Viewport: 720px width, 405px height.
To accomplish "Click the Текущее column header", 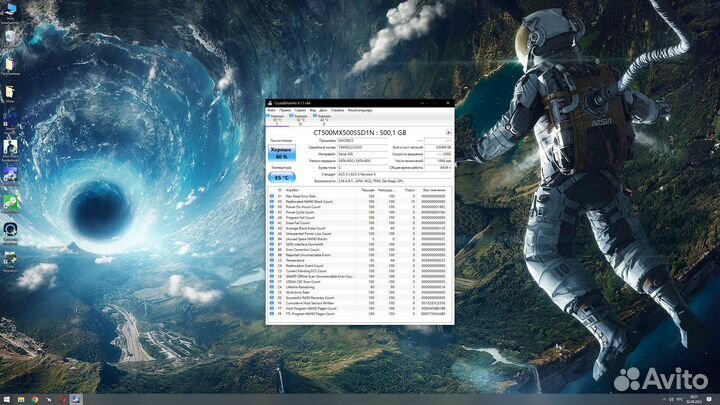I will point(368,190).
